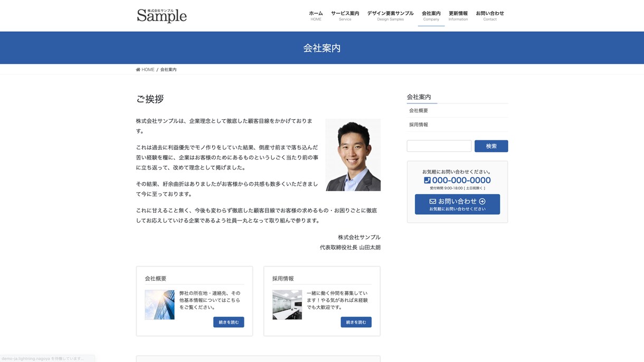Image resolution: width=644 pixels, height=362 pixels.
Task: Click the 採用情報 card heading
Action: tap(283, 279)
